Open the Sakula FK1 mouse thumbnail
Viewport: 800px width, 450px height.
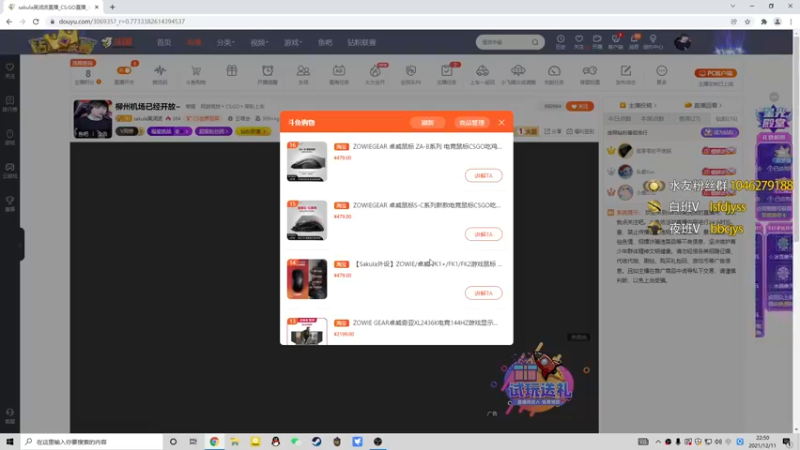point(307,279)
